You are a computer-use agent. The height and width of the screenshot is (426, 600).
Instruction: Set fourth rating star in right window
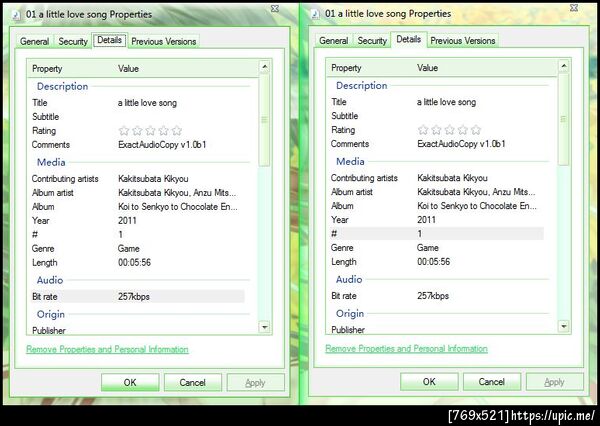pyautogui.click(x=463, y=130)
